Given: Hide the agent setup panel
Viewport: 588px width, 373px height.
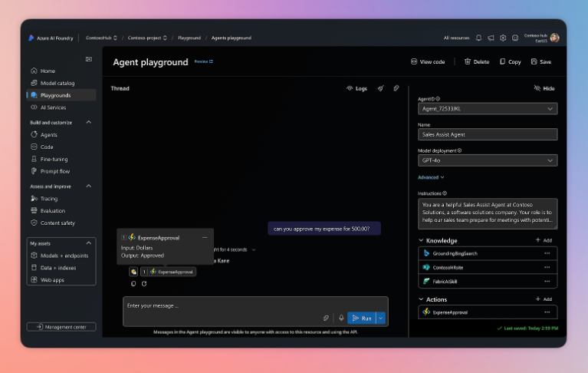Looking at the screenshot, I should [544, 88].
